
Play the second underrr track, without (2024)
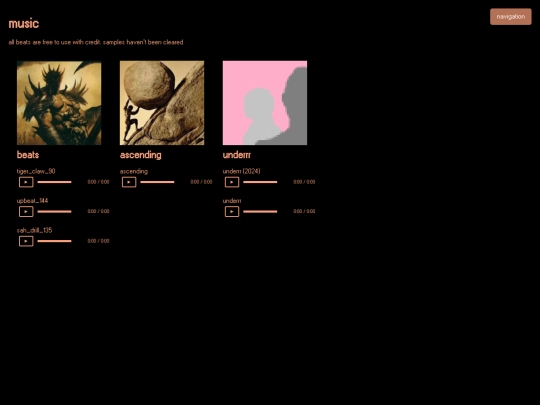pos(232,211)
